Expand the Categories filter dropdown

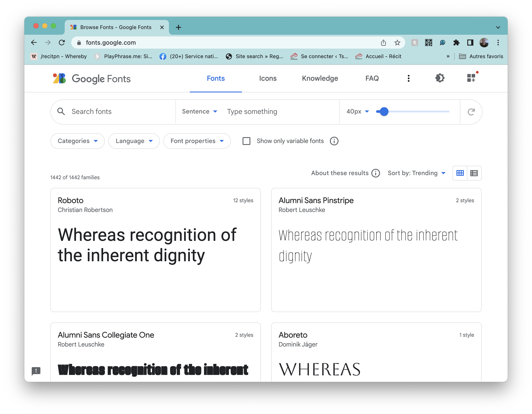(x=78, y=141)
